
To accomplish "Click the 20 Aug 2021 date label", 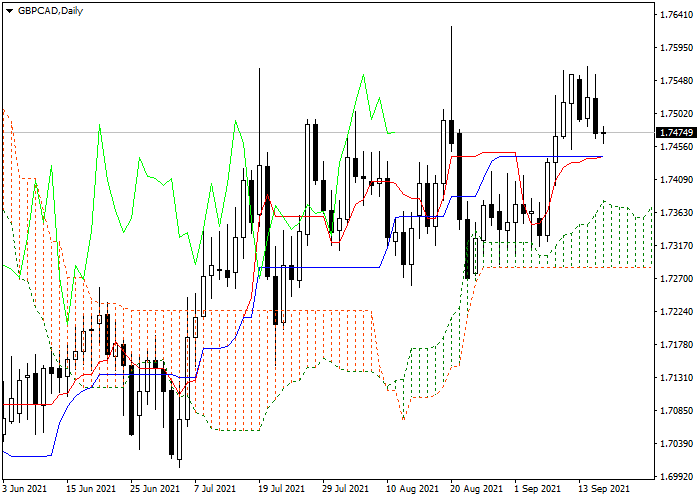I will tap(477, 489).
